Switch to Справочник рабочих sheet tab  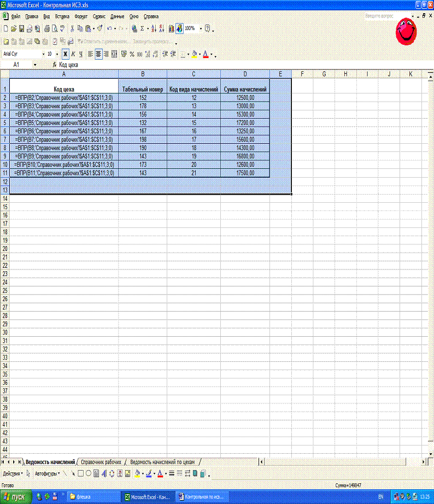click(101, 462)
